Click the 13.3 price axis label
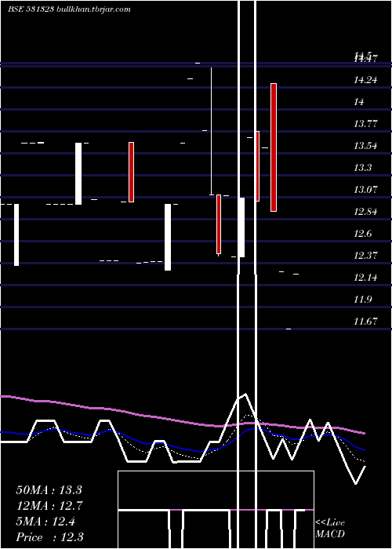This screenshot has width=392, height=549. point(362,168)
